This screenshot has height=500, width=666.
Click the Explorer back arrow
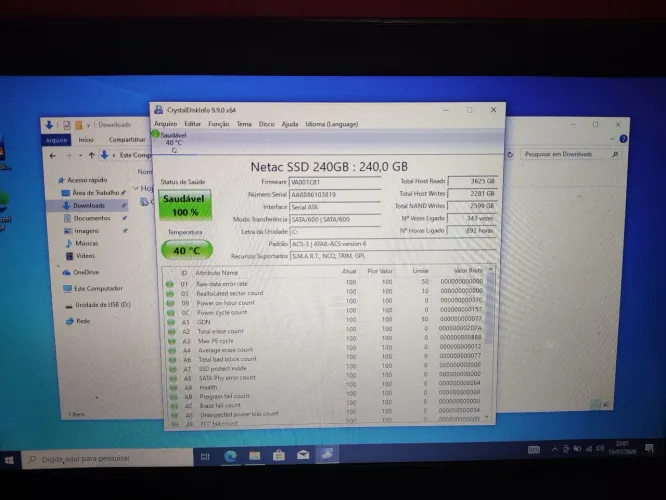(53, 155)
